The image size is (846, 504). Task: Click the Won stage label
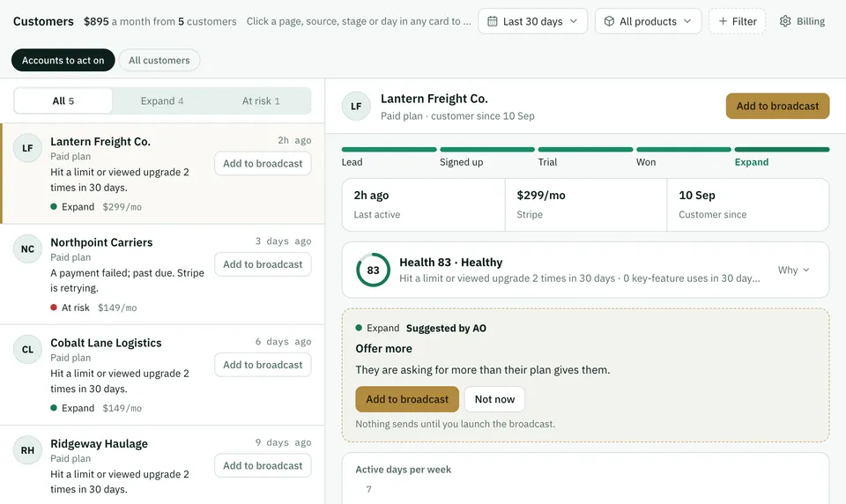(646, 162)
